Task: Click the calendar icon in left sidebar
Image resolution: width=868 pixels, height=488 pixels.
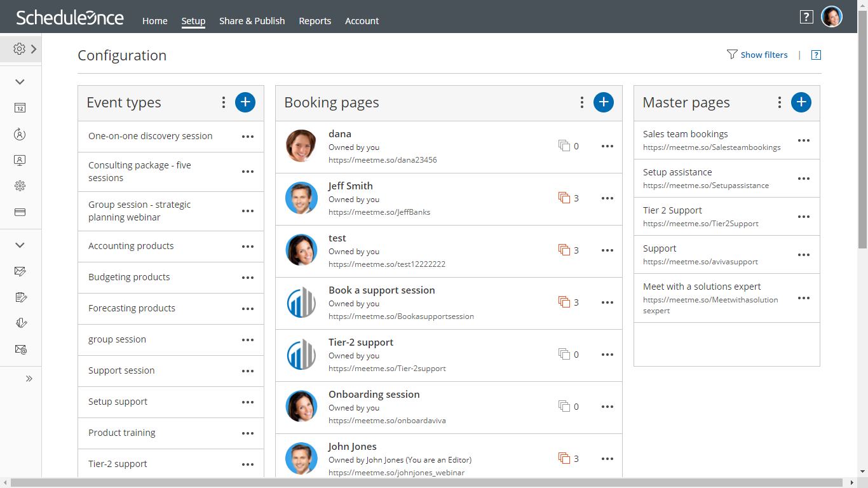Action: point(20,108)
